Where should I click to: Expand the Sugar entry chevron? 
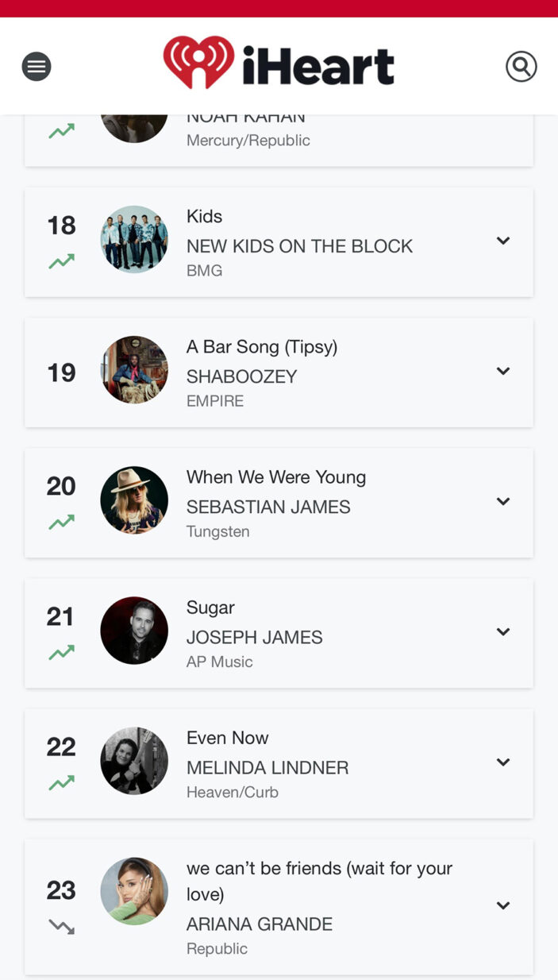[502, 631]
